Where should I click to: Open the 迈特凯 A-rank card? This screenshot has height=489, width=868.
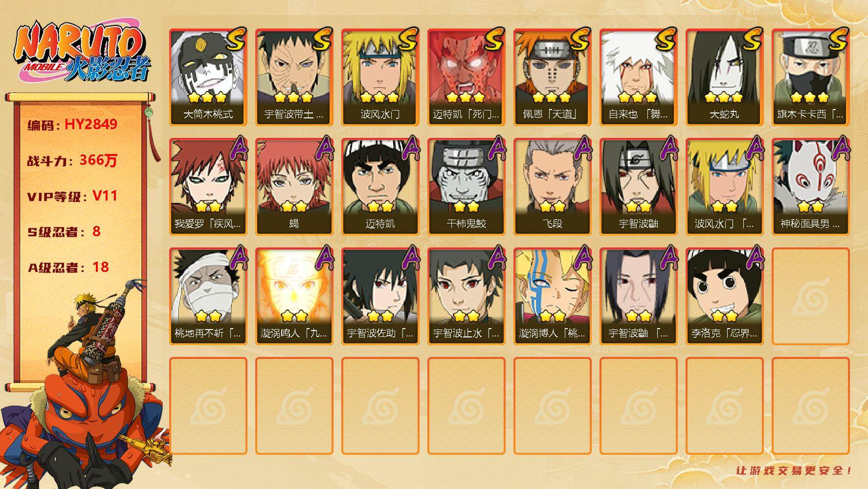coord(380,187)
